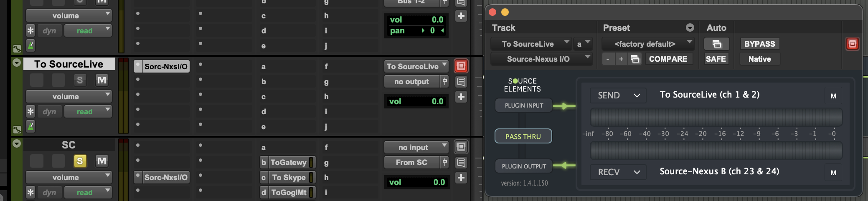This screenshot has width=868, height=201.
Task: Click the freeze snowflake on To SourceLive track
Action: 30,112
